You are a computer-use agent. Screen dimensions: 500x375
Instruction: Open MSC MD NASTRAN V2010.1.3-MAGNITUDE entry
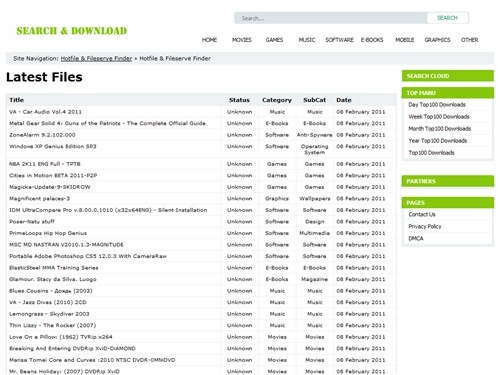(66, 245)
